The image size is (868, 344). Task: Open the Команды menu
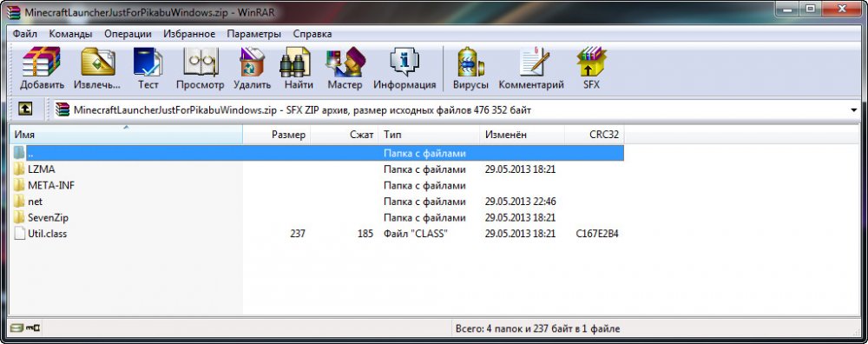tap(70, 34)
